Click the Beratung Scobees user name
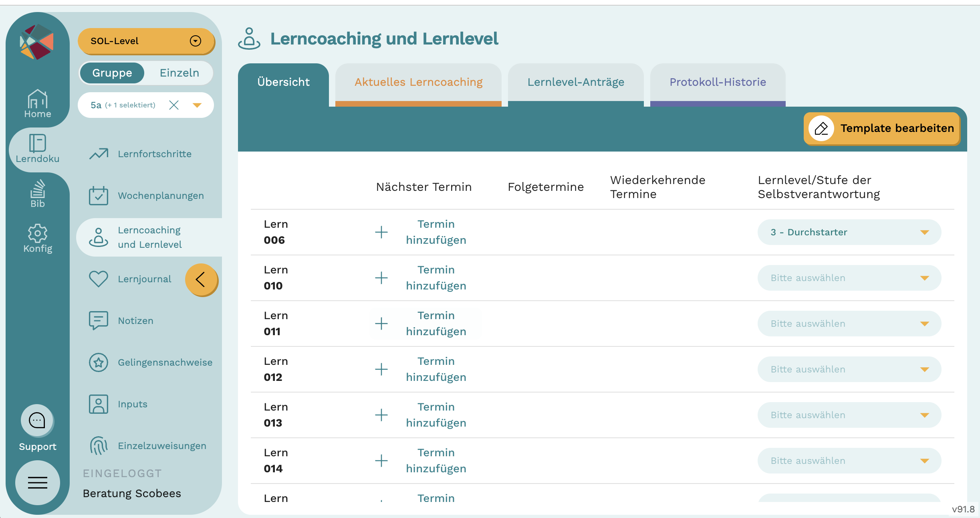This screenshot has height=518, width=980. (132, 494)
